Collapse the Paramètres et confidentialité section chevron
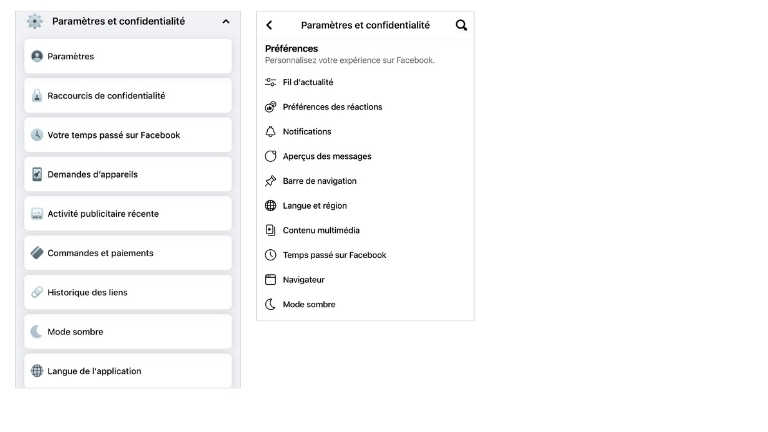Screen dimensions: 768x432 225,21
